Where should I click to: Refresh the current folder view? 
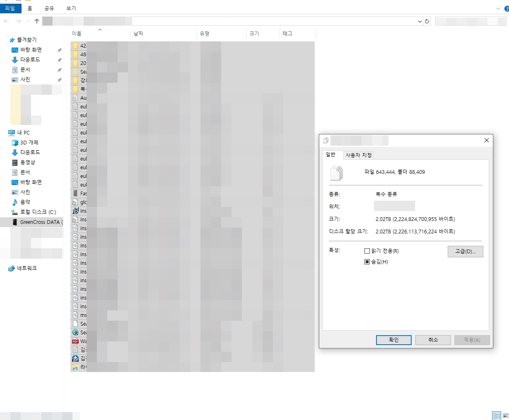coord(427,22)
